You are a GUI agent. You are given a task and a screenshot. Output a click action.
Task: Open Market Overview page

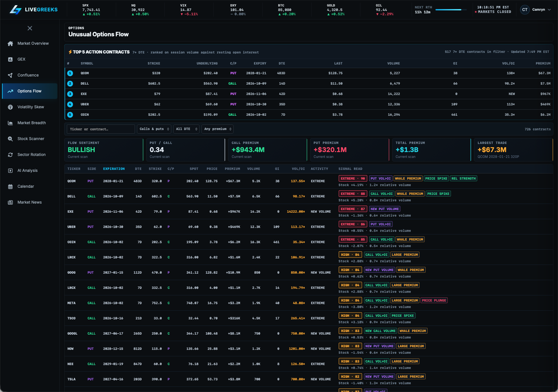pos(30,43)
